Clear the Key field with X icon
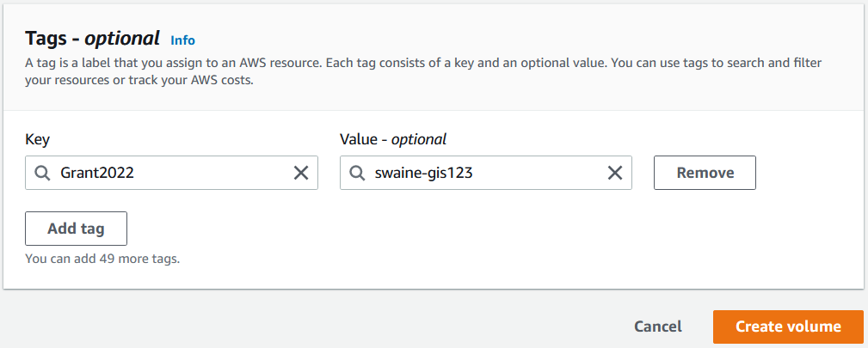868x348 pixels. 300,174
